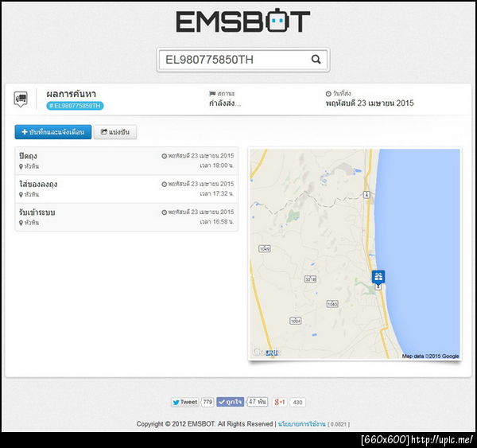Click the search results heading text
The image size is (477, 448).
click(72, 94)
